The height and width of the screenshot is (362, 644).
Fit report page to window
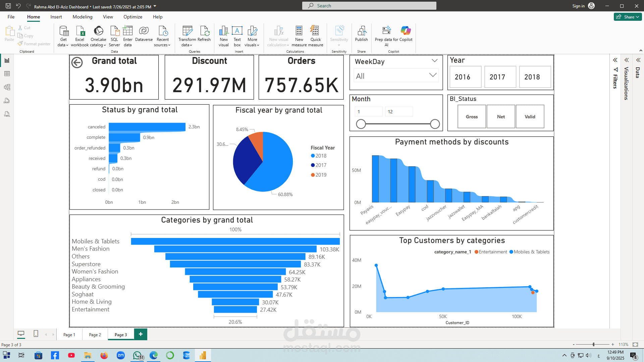tap(635, 345)
